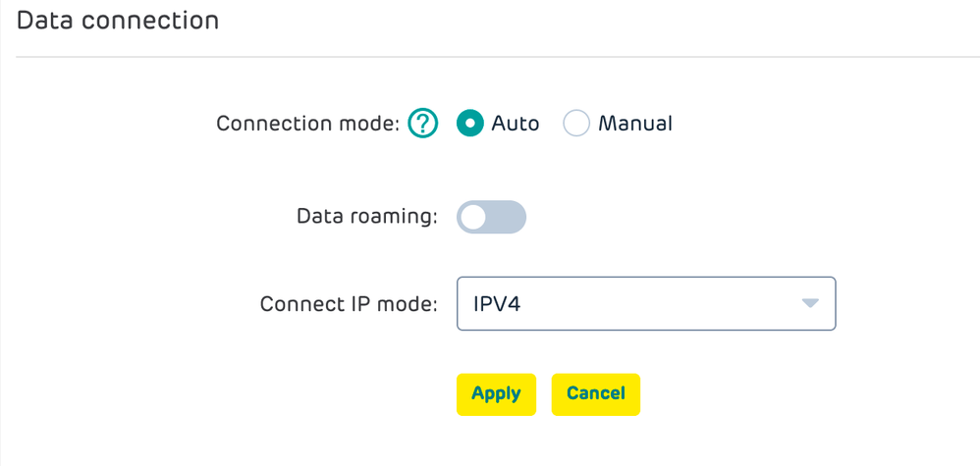The width and height of the screenshot is (980, 466).
Task: Click the "Connection mode:" label
Action: coord(307,124)
